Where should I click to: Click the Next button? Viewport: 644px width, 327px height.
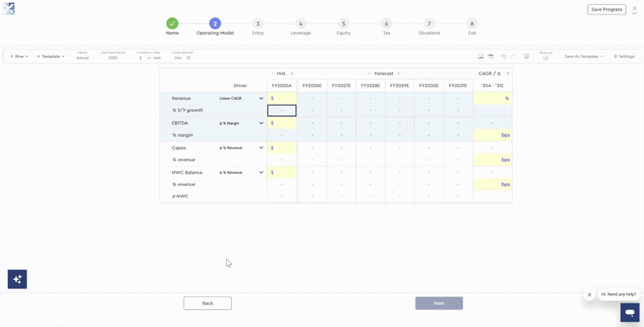point(439,303)
